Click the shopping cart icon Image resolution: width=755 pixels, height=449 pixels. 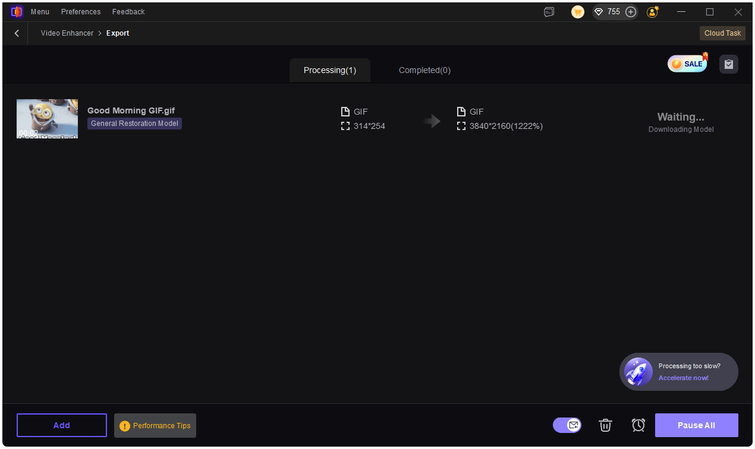(x=578, y=12)
